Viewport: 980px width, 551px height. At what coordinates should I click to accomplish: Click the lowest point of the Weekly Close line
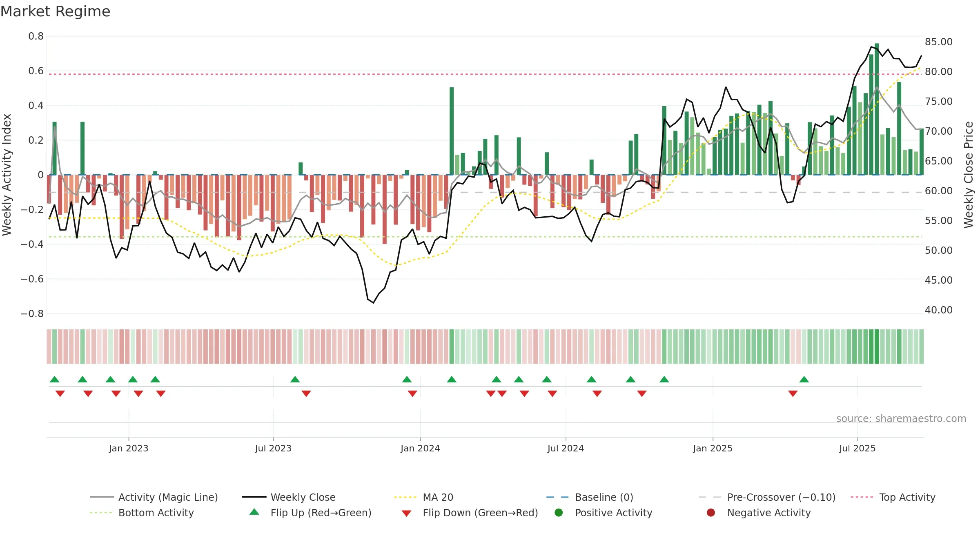click(x=373, y=302)
